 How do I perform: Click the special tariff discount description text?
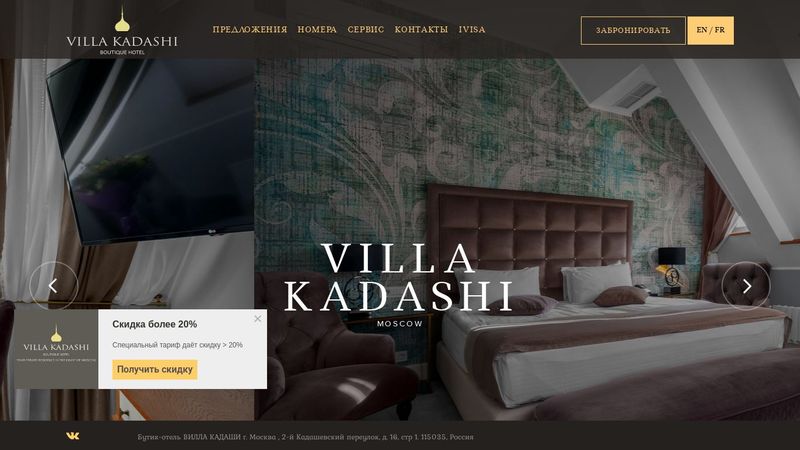[x=177, y=345]
